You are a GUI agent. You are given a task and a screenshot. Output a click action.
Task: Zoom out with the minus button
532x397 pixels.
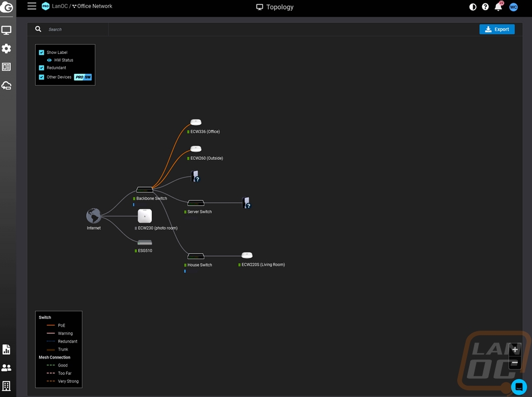(x=514, y=363)
